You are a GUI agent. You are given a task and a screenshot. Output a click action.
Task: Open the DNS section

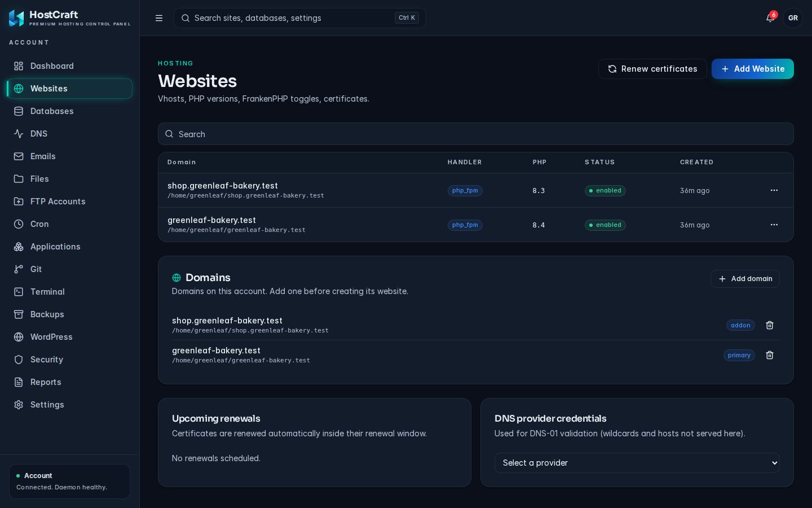70,134
